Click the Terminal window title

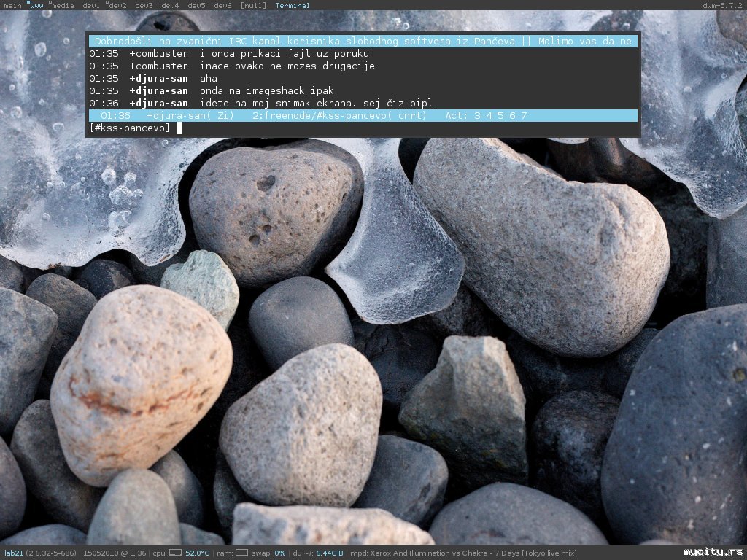click(x=293, y=6)
